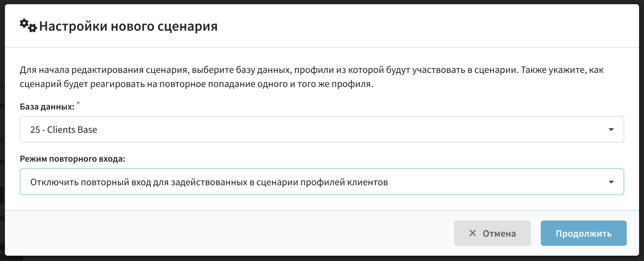
Task: Click empty header area right of the title
Action: [423, 26]
